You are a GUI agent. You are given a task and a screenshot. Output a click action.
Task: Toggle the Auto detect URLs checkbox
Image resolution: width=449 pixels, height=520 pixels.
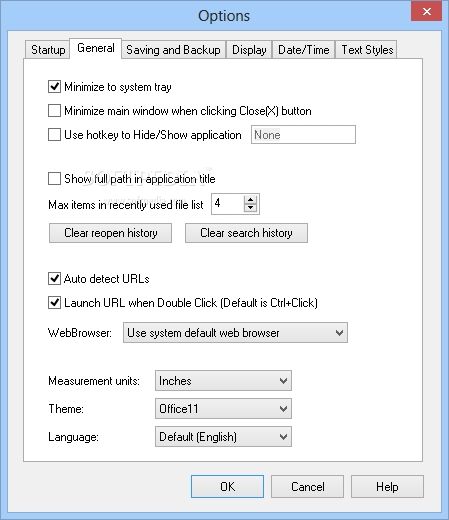click(54, 278)
